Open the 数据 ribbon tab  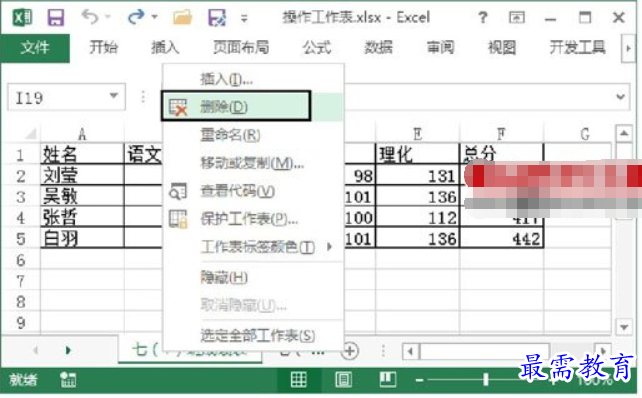tap(378, 48)
